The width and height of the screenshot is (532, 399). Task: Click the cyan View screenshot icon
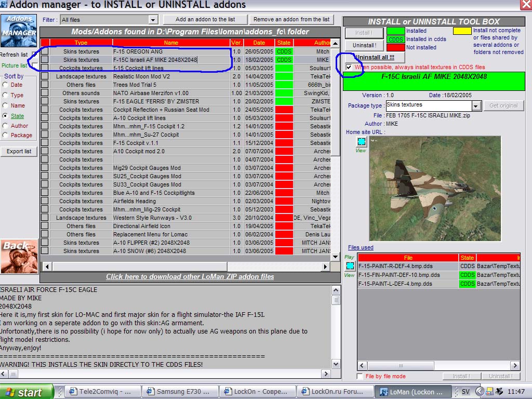[362, 141]
